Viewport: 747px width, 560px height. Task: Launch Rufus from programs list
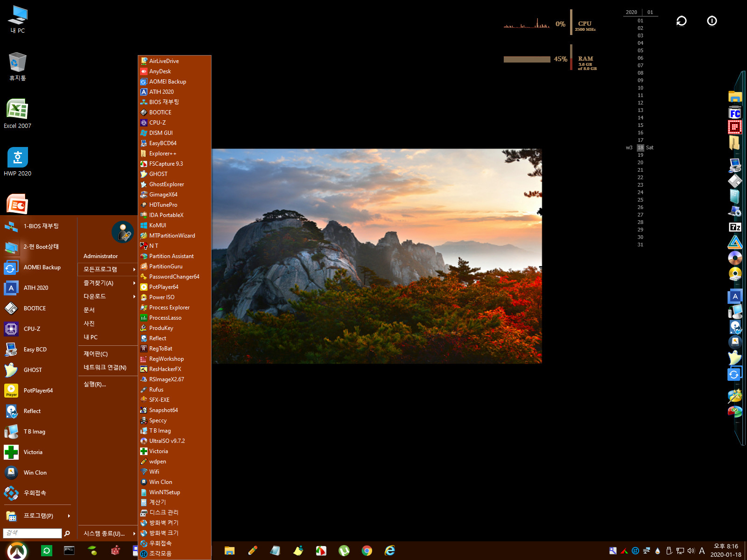(175, 390)
